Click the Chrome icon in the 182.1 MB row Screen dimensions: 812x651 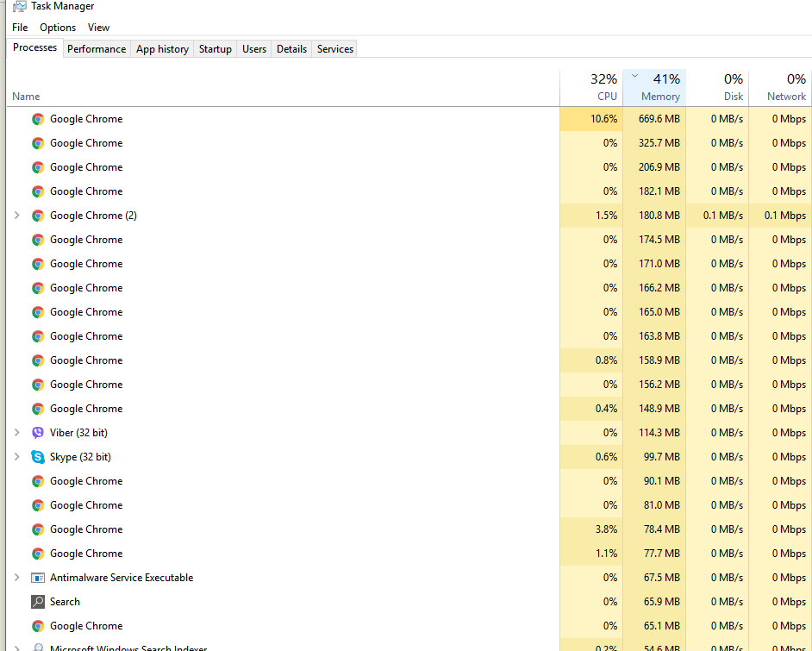pyautogui.click(x=37, y=191)
